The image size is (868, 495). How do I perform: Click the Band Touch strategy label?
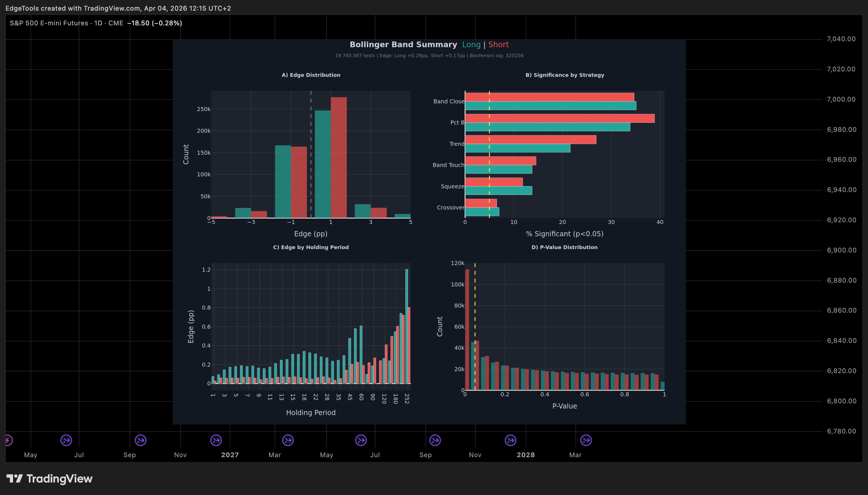click(x=448, y=165)
